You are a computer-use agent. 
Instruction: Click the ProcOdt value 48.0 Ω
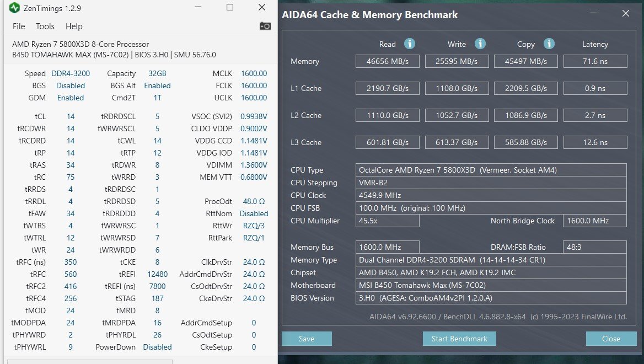254,201
